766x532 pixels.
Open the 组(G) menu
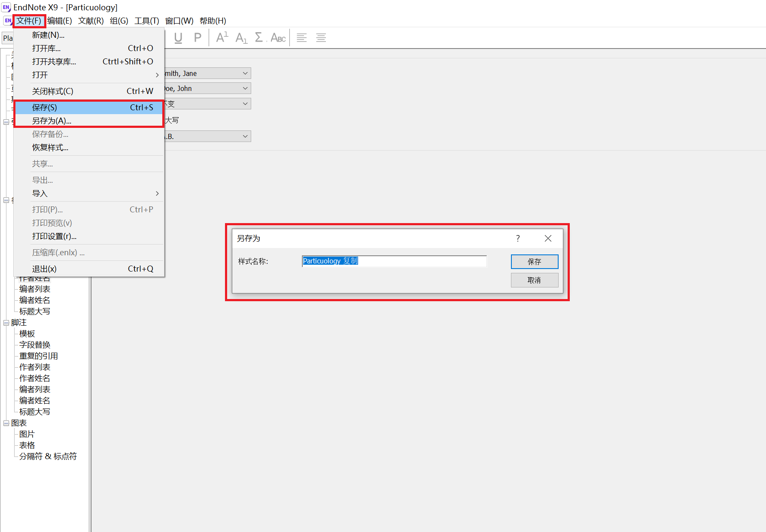(119, 21)
